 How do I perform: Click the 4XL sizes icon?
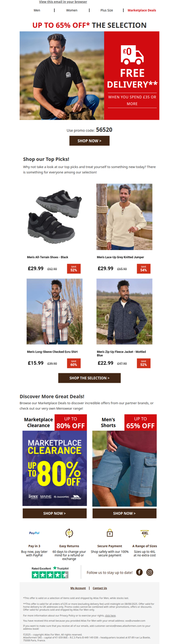145,533
